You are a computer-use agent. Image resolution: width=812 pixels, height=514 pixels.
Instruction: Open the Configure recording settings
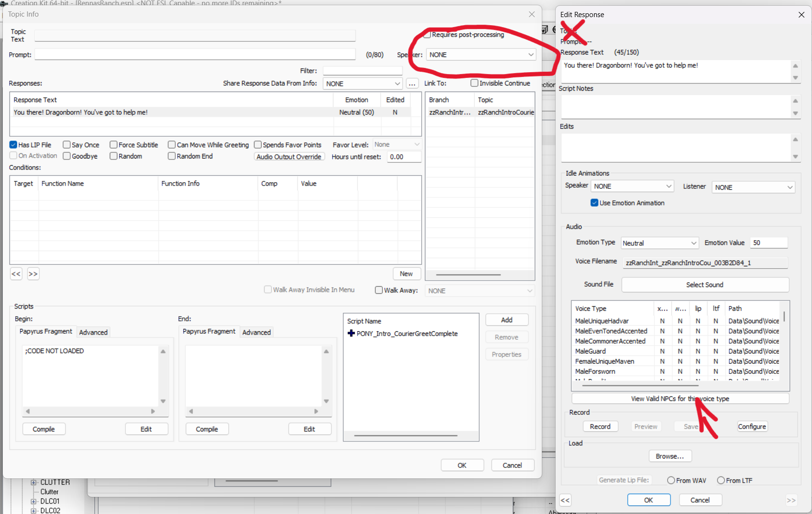click(x=752, y=427)
